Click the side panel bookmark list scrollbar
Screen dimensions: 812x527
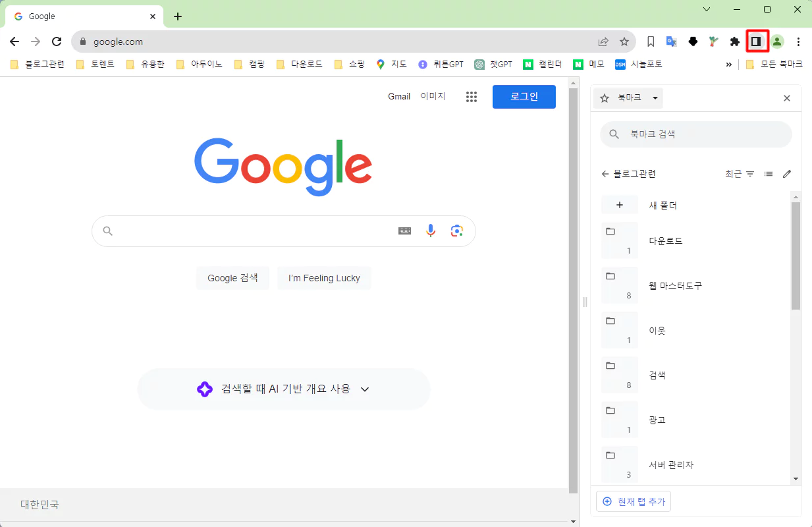pos(796,256)
